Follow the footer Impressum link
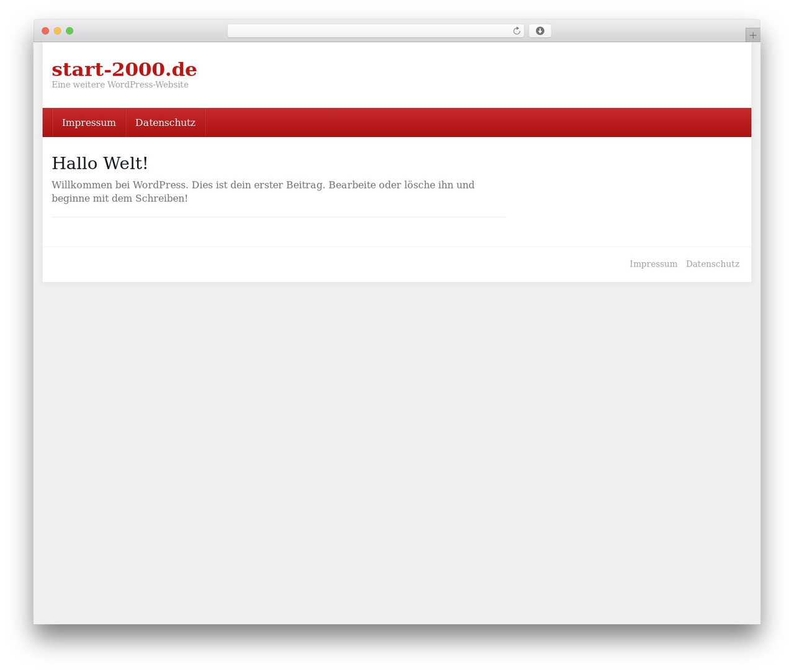The width and height of the screenshot is (794, 672). click(653, 264)
